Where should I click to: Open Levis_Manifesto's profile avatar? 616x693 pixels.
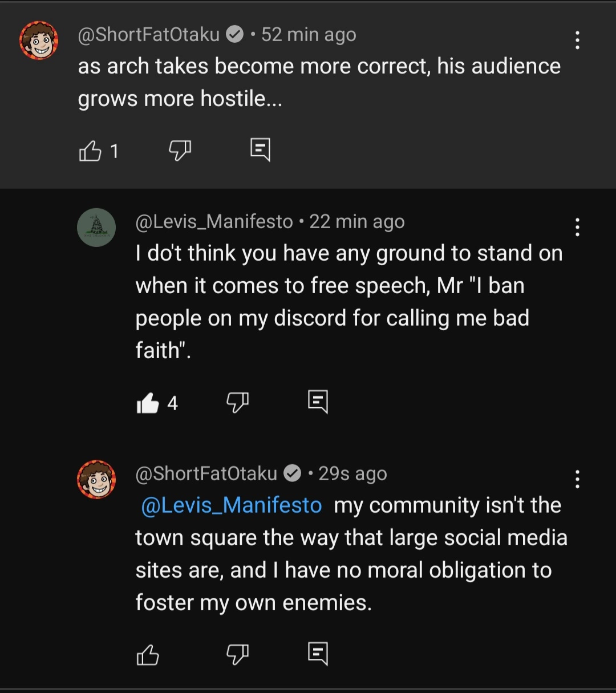click(96, 227)
